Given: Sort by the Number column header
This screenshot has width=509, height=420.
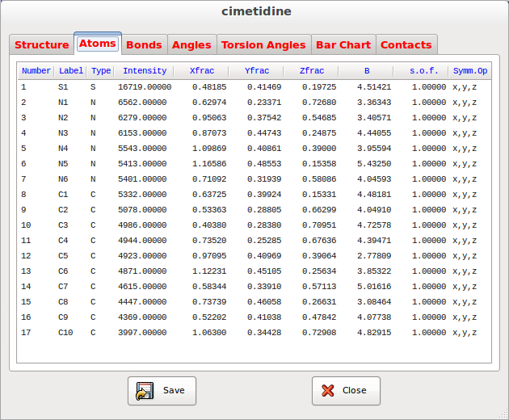Looking at the screenshot, I should 36,71.
